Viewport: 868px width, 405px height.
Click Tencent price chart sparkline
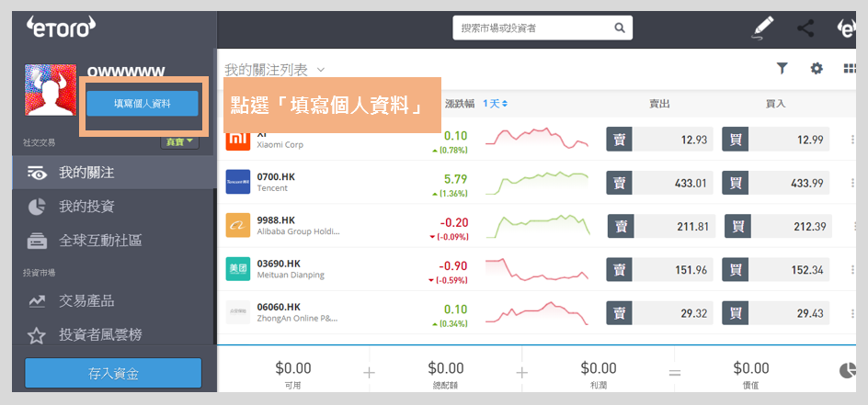click(537, 183)
